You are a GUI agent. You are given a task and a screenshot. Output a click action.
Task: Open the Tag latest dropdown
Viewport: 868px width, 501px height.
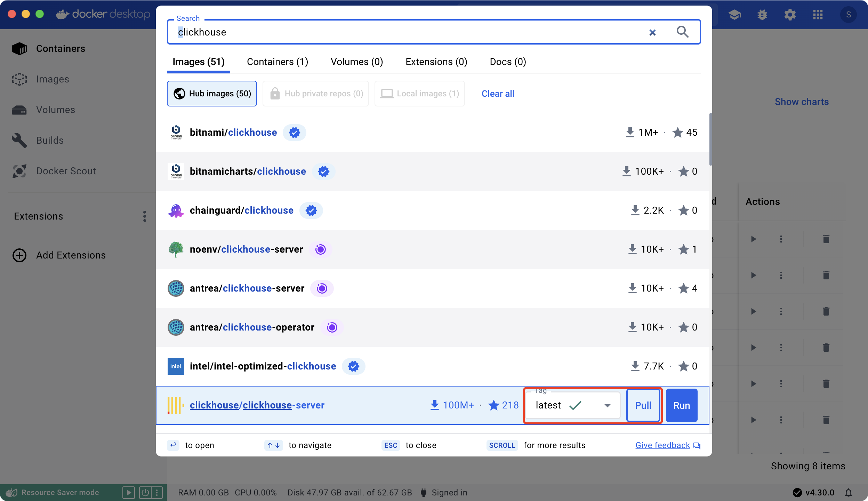pyautogui.click(x=572, y=405)
